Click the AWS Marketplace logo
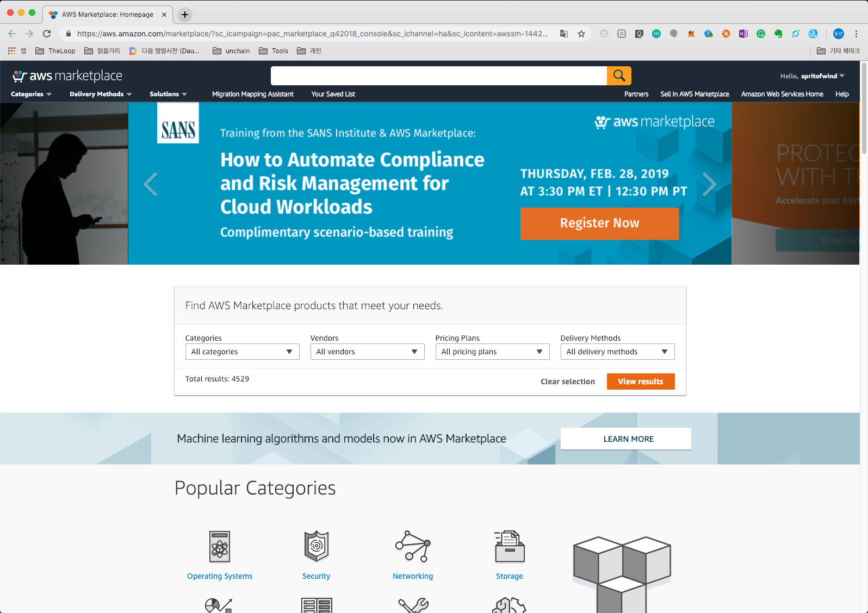Image resolution: width=868 pixels, height=613 pixels. pyautogui.click(x=67, y=76)
